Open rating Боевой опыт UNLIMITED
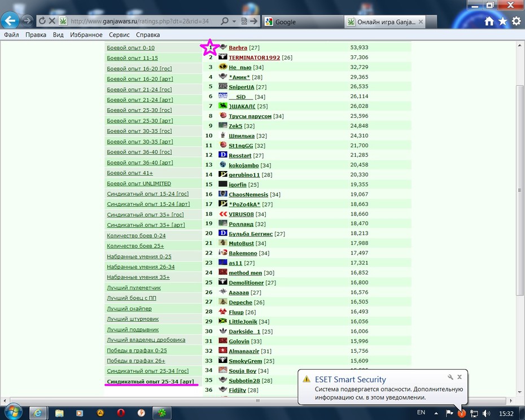This screenshot has width=525, height=420. 139,183
